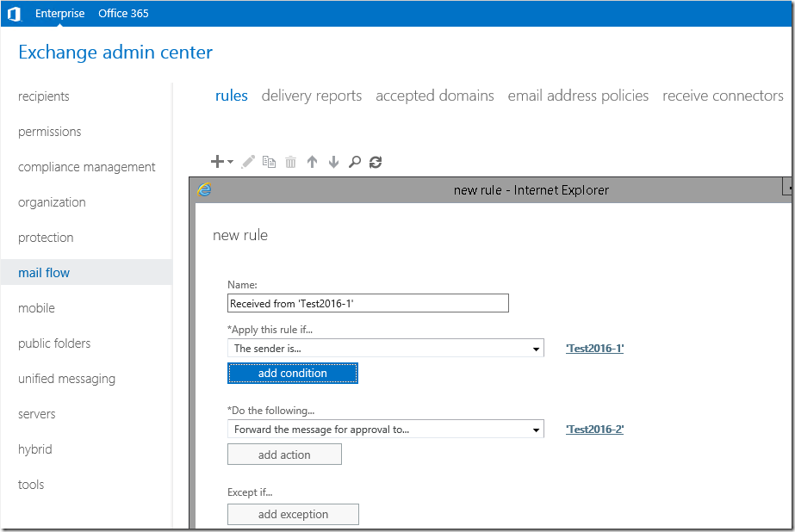Click the rule Name input field
795x532 pixels.
point(368,304)
